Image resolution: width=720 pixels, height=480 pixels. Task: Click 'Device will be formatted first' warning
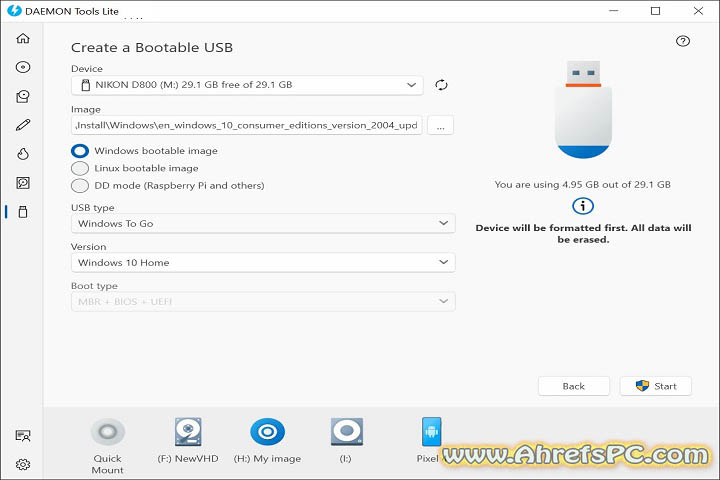pos(583,234)
